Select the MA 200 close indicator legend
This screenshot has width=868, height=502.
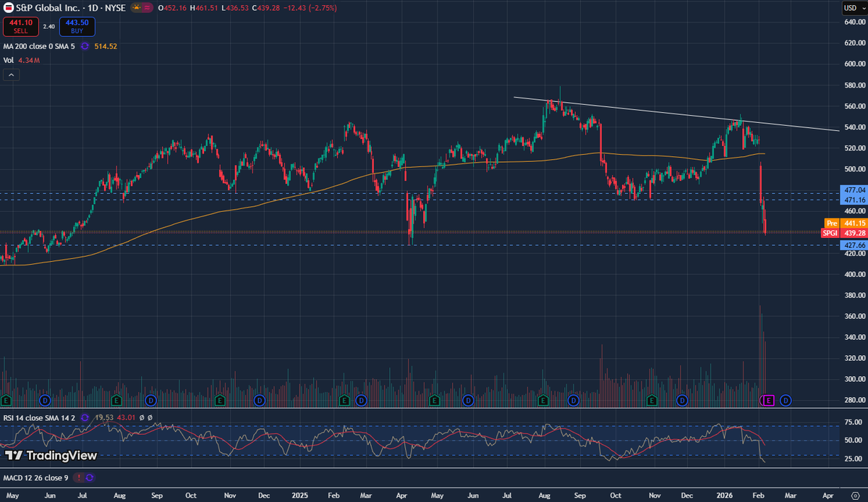pyautogui.click(x=40, y=46)
